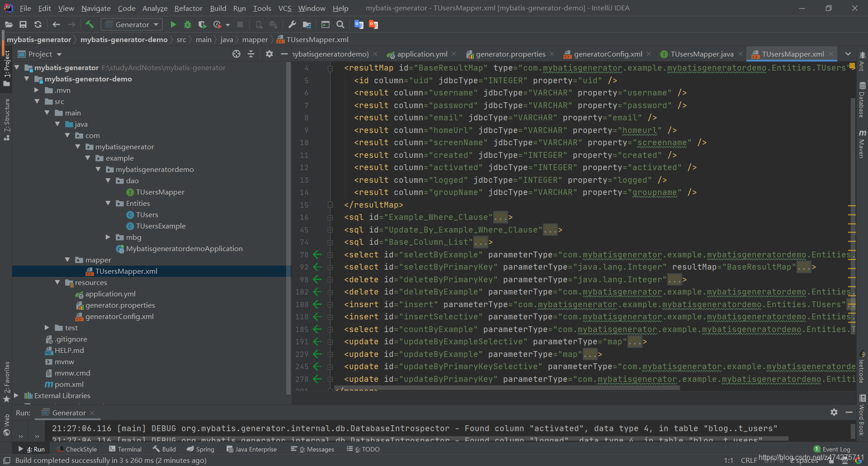Viewport: 868px width, 466px height.
Task: Expand folded Example_Where_Clause sql block
Action: tap(330, 218)
